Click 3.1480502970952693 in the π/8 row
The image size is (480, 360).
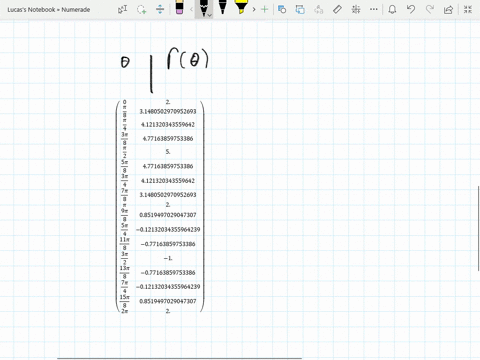click(x=168, y=111)
